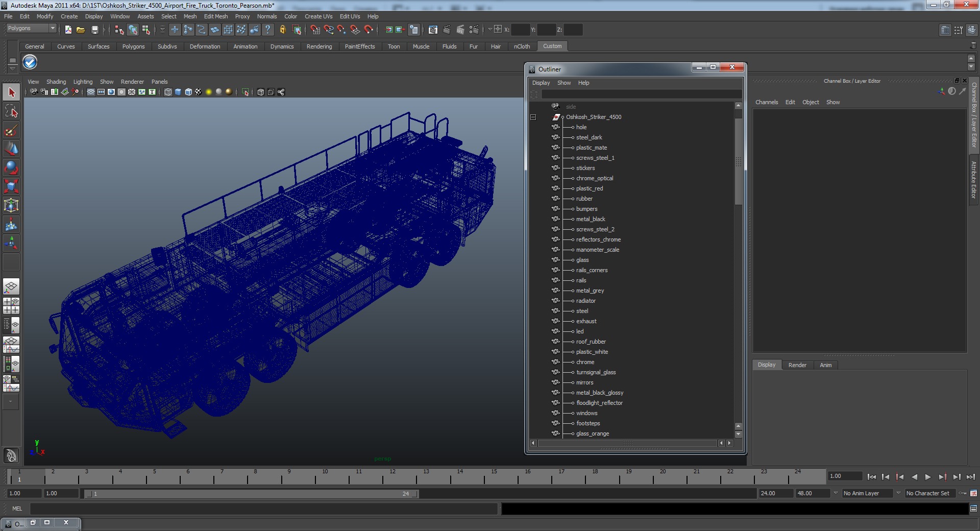The height and width of the screenshot is (531, 980).
Task: Switch to the Render layer tab
Action: pyautogui.click(x=797, y=365)
